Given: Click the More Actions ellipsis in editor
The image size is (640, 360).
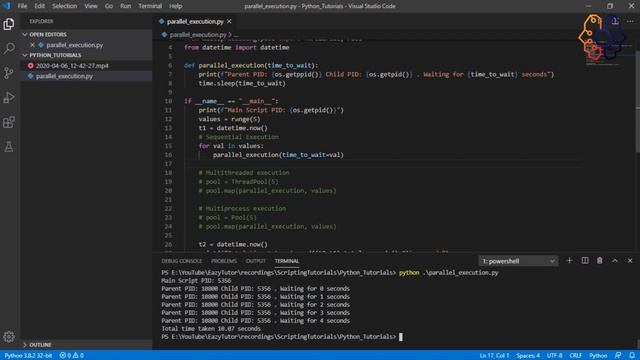Looking at the screenshot, I should click(630, 21).
